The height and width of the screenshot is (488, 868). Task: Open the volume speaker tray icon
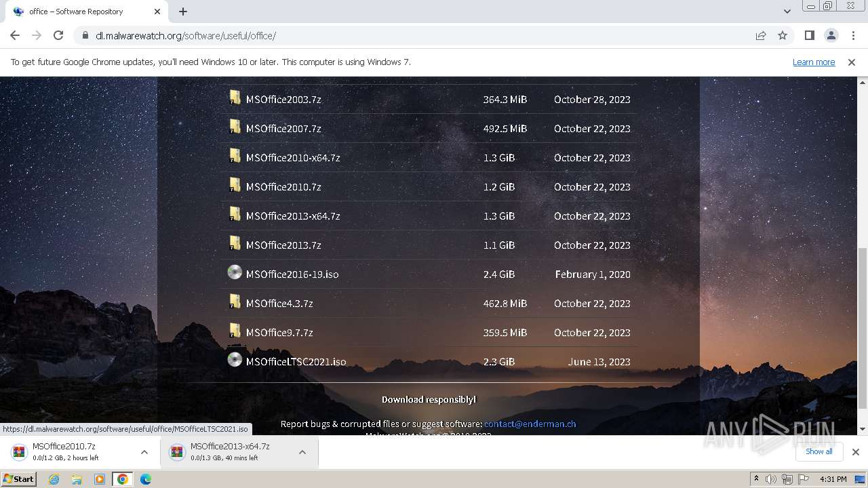(x=771, y=479)
